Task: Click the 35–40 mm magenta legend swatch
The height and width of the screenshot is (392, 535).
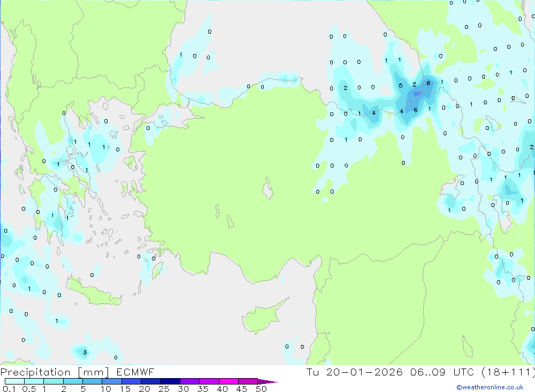Action: coord(209,381)
